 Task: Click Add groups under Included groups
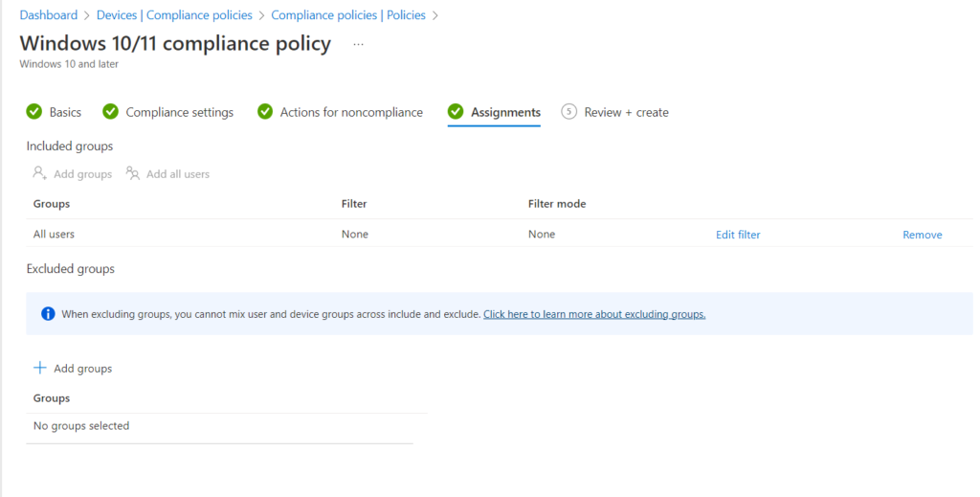coord(73,173)
